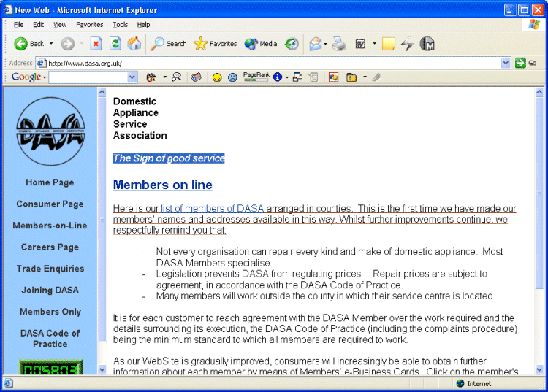Click the address bar URL field
This screenshot has height=392, width=548.
coord(269,64)
